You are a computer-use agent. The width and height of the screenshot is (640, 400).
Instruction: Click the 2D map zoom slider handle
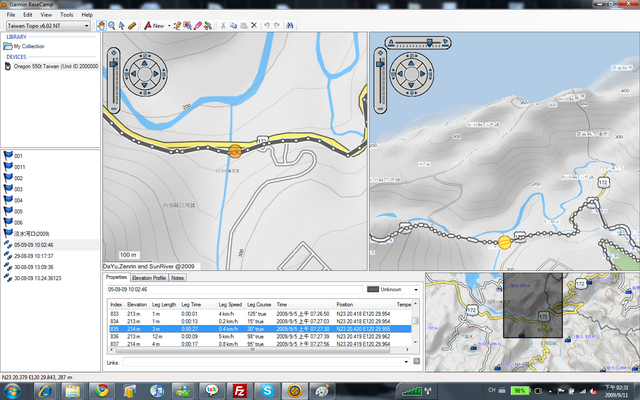pos(113,64)
